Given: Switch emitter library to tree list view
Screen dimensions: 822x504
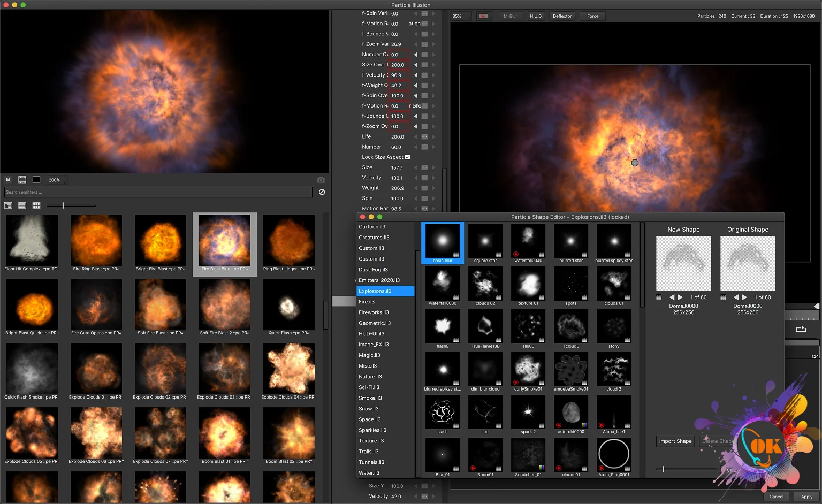Looking at the screenshot, I should (8, 205).
